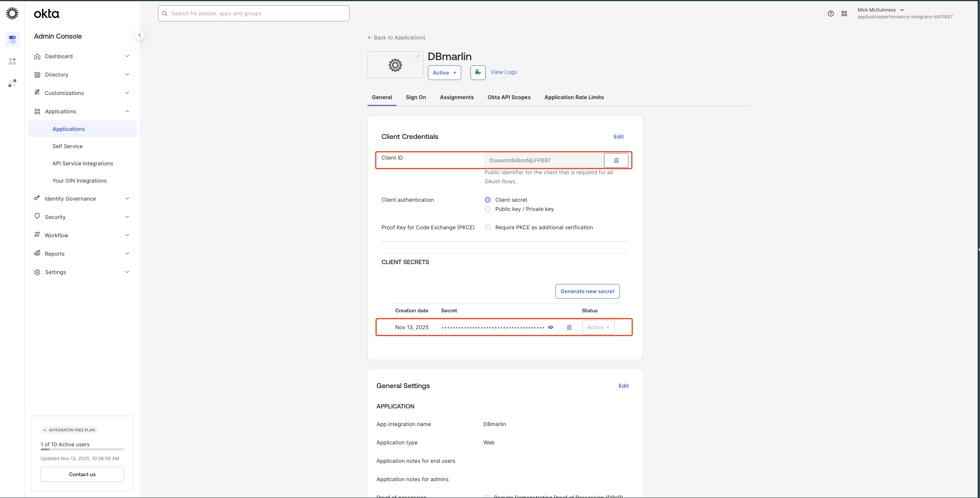The image size is (980, 498).
Task: Select Public key / Private key authentication
Action: point(488,209)
